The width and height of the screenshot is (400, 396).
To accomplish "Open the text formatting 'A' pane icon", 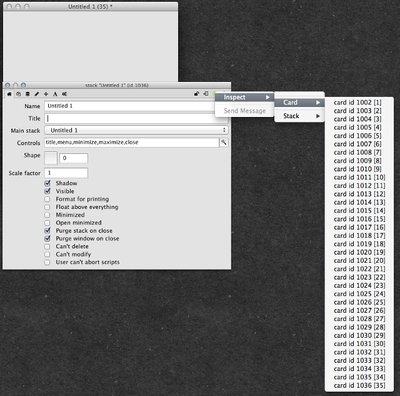I will 55,94.
